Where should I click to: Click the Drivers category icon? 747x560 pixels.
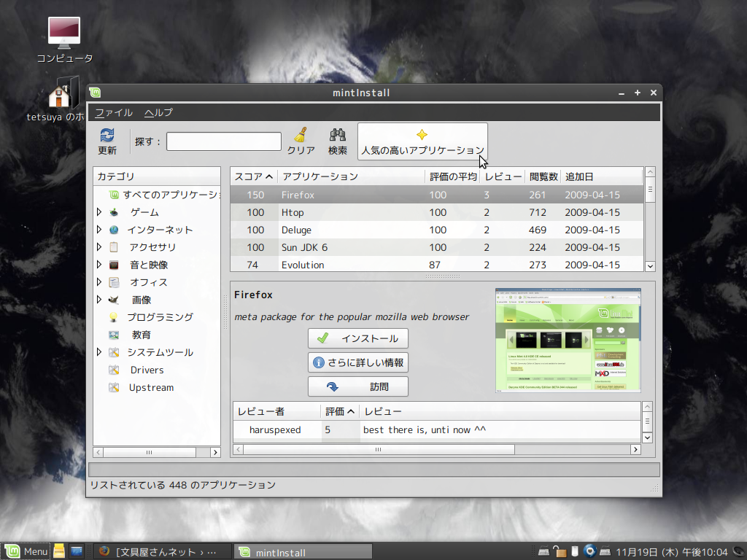tap(114, 370)
